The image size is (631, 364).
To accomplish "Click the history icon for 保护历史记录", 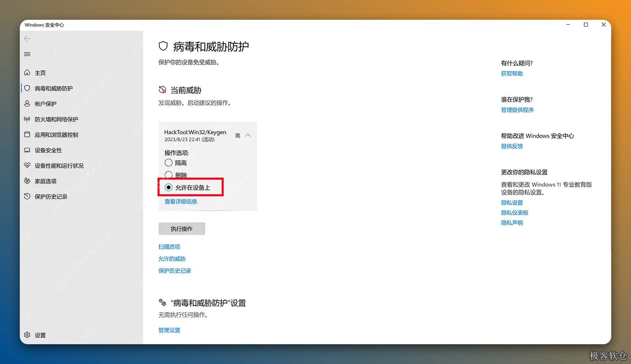I will (x=27, y=196).
